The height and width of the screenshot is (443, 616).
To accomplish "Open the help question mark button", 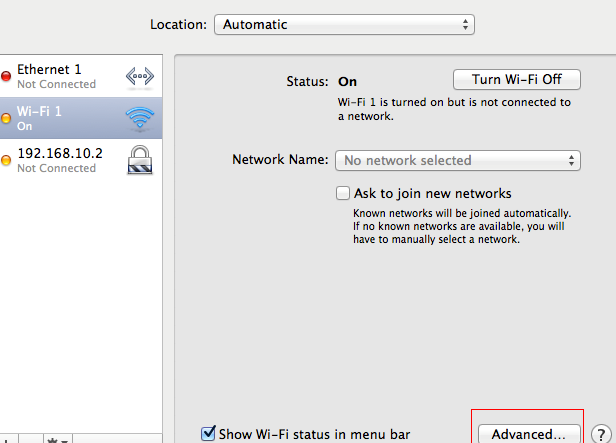I will coord(601,434).
